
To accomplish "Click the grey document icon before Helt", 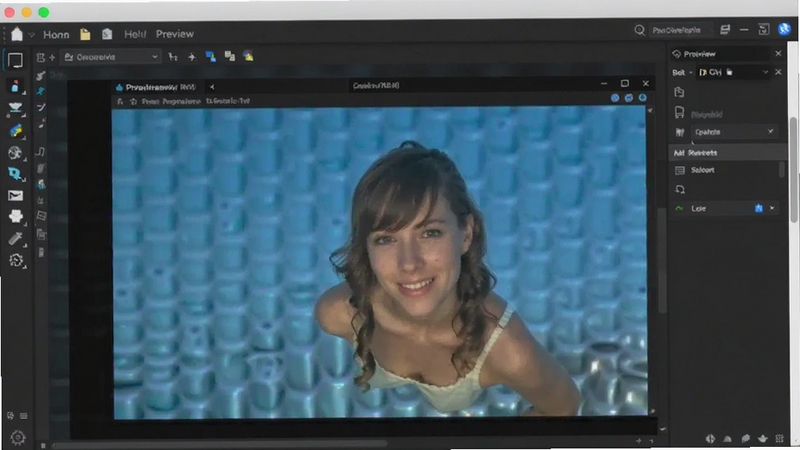I will point(107,34).
